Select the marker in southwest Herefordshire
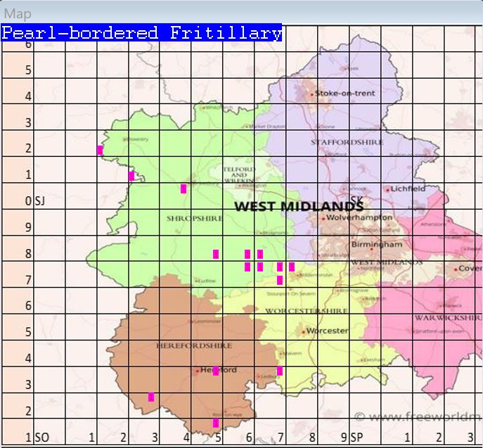 [151, 397]
